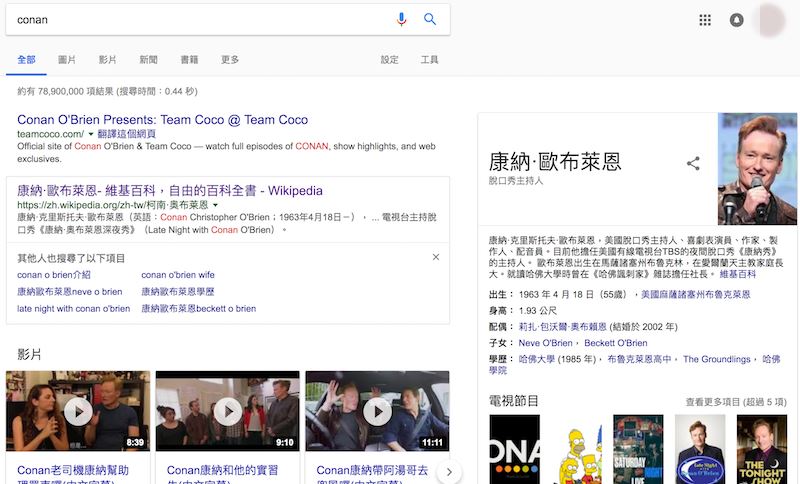Viewport: 800px width, 484px height.
Task: Open the 康納·歐布萊恩 Wikipedia result
Action: tap(169, 191)
